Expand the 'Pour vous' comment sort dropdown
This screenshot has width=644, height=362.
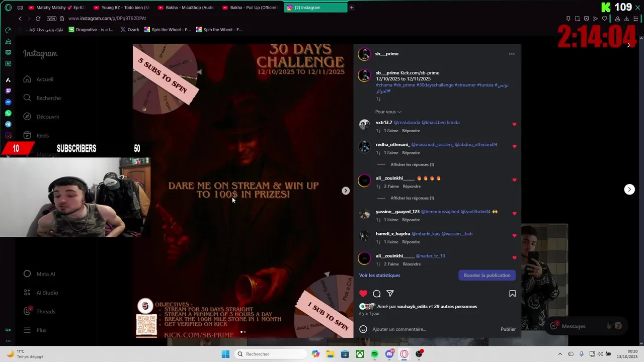tap(388, 112)
